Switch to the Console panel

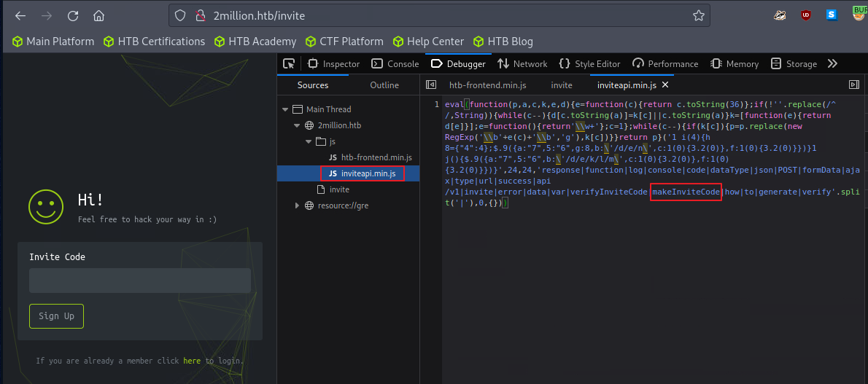click(395, 63)
